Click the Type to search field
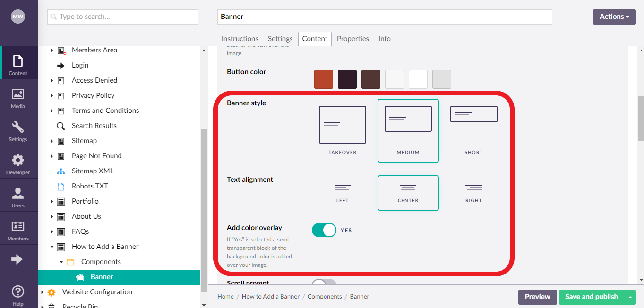This screenshot has height=308, width=644. point(123,17)
